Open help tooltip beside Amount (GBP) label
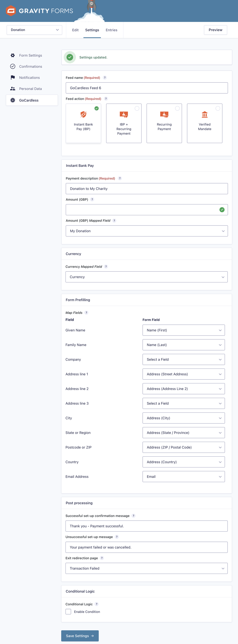Image resolution: width=238 pixels, height=644 pixels. [92, 199]
